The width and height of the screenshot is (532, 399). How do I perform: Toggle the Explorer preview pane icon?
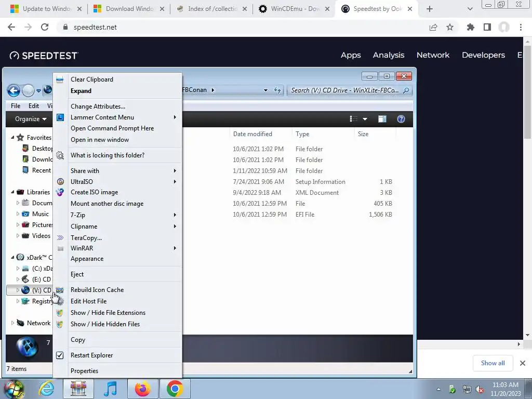tap(382, 119)
